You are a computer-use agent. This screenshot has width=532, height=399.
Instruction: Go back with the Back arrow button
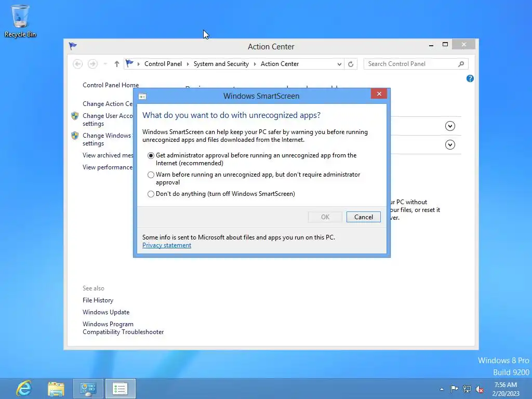tap(78, 64)
